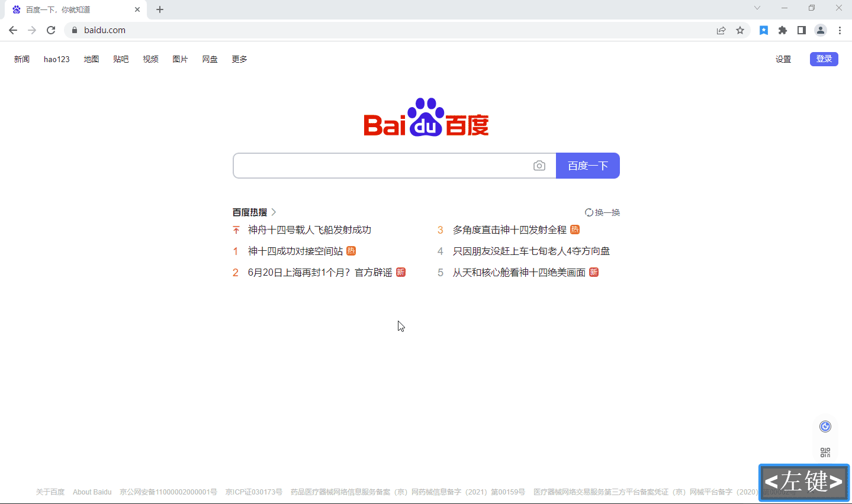Click the 百度一下 search button

[x=588, y=166]
